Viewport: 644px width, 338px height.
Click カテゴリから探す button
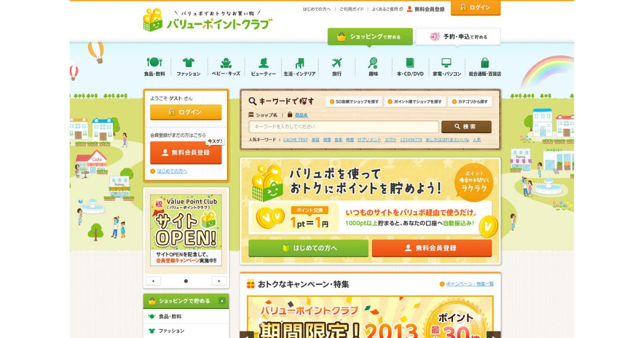pyautogui.click(x=470, y=101)
